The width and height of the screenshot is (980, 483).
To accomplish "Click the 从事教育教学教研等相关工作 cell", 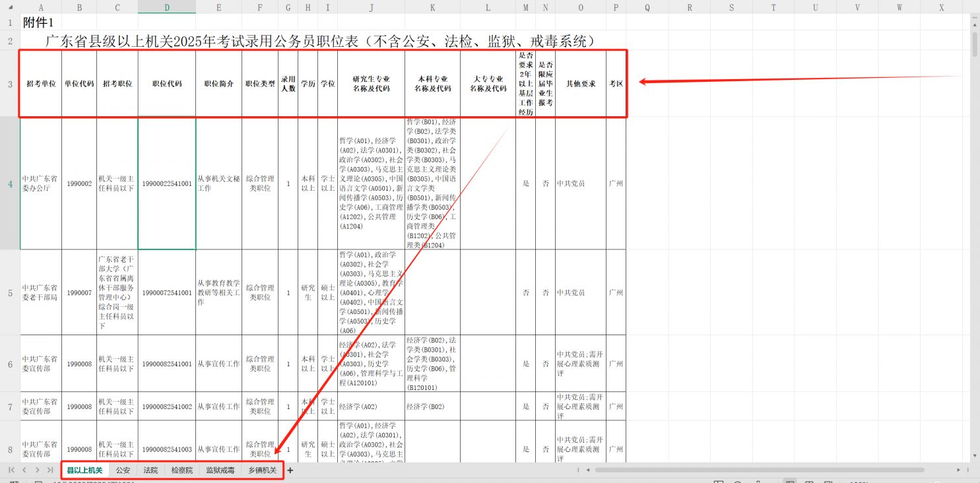I will [x=219, y=292].
